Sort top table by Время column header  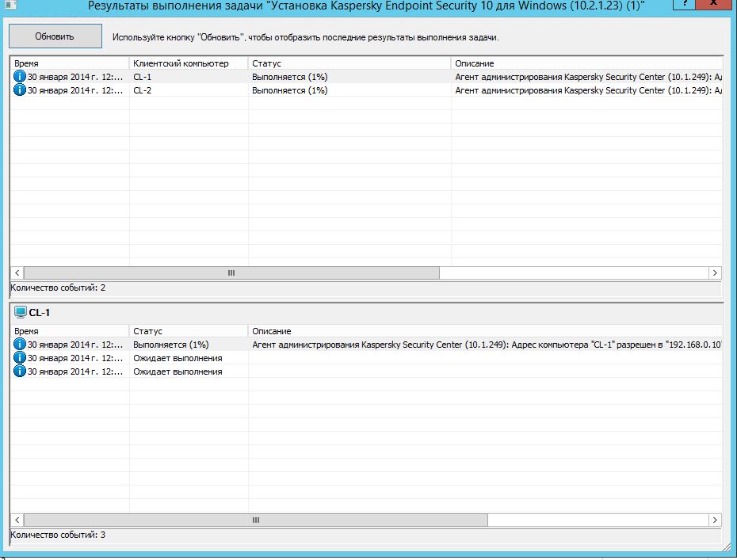click(x=70, y=63)
